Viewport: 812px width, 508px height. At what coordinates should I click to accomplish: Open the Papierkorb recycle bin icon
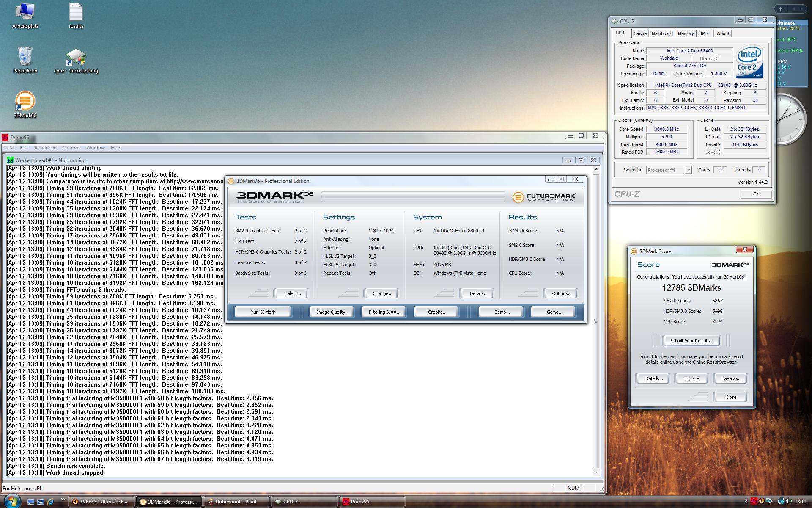(x=25, y=60)
